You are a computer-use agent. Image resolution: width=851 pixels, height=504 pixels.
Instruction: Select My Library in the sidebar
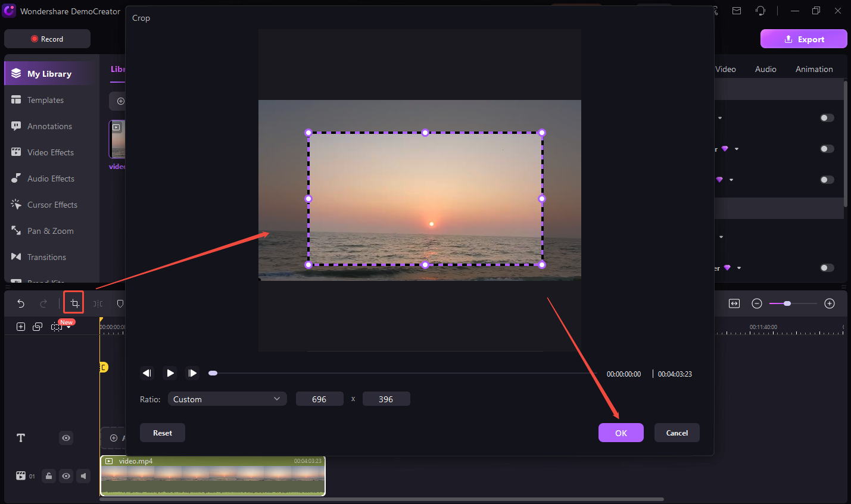pyautogui.click(x=52, y=73)
